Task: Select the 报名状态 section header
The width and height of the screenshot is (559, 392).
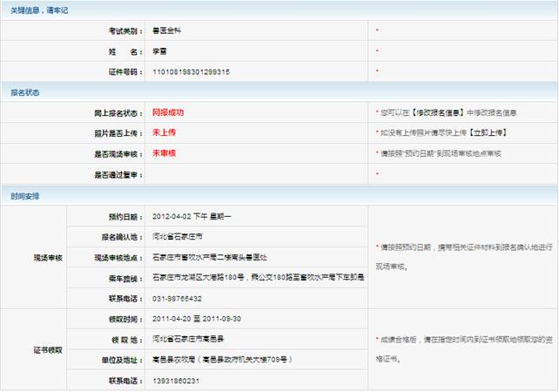Action: point(24,92)
